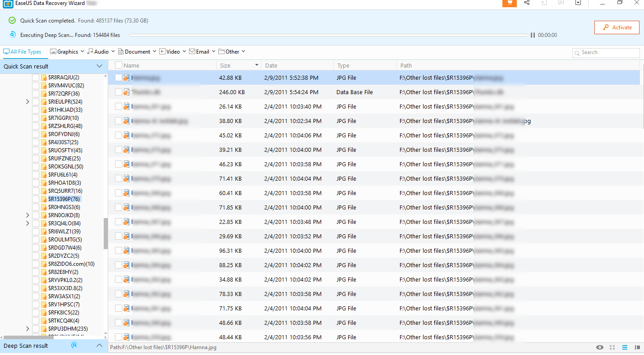The width and height of the screenshot is (644, 355).
Task: Click the Deep Scan progress bar
Action: click(328, 35)
